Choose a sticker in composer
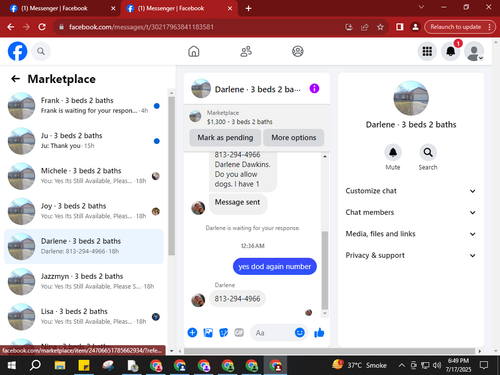The image size is (500, 375). click(x=224, y=332)
